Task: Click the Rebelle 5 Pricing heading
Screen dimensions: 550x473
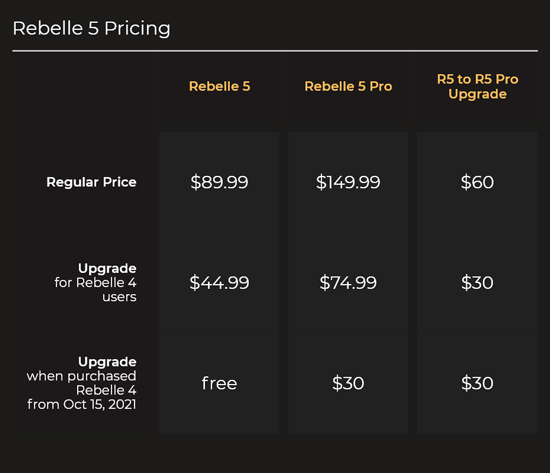Action: click(92, 28)
